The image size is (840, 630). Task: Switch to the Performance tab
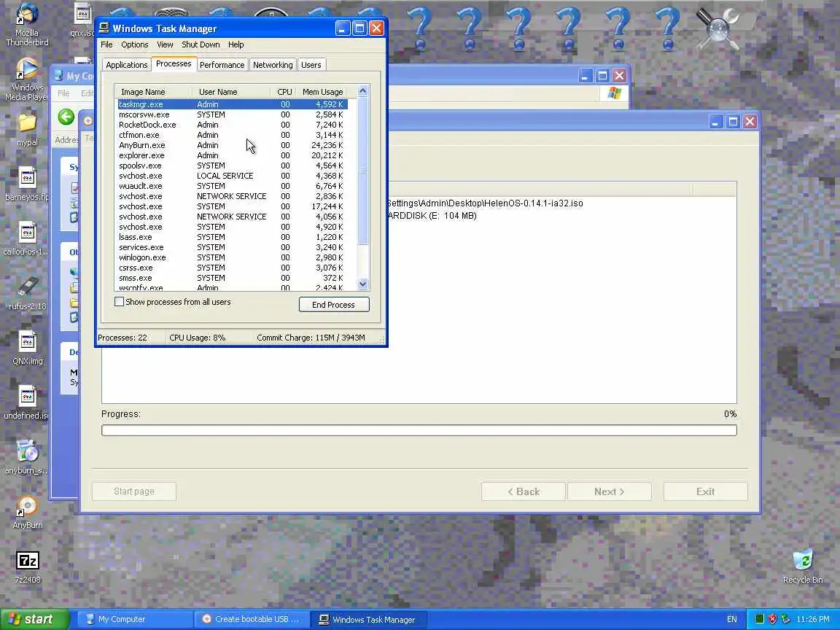pyautogui.click(x=222, y=65)
